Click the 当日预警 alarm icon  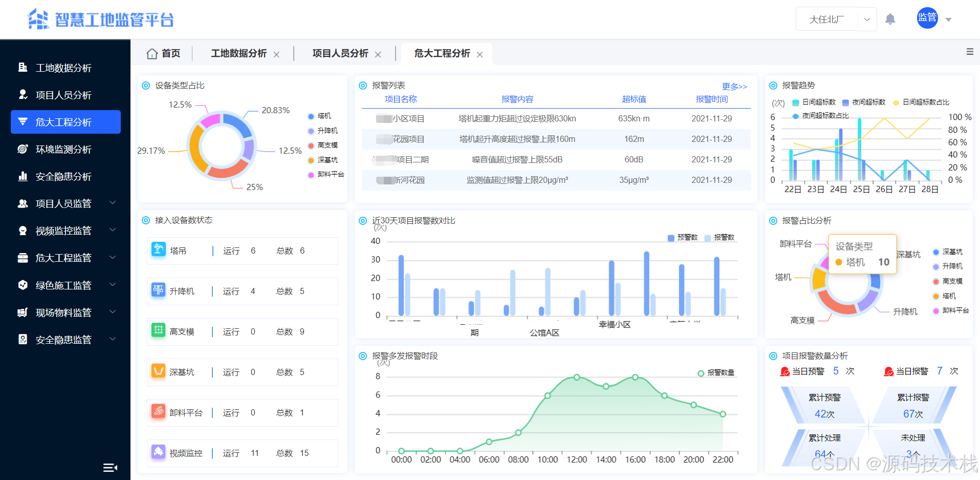(x=785, y=371)
